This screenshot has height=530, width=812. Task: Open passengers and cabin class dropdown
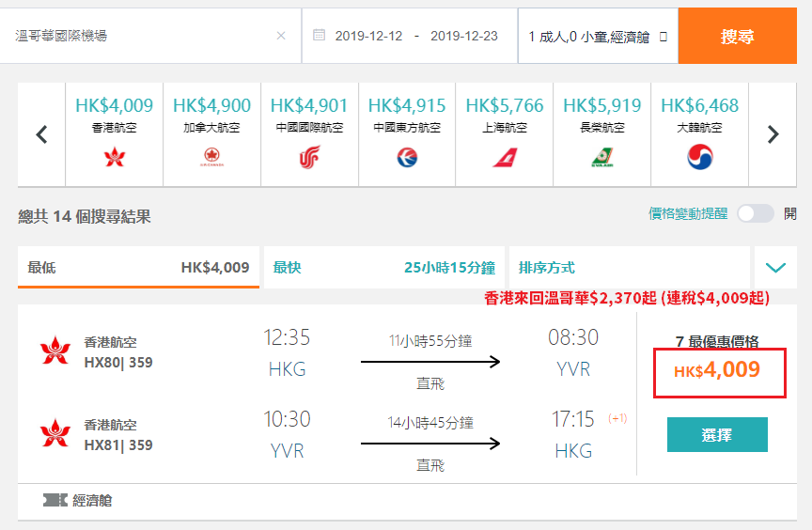(x=598, y=37)
